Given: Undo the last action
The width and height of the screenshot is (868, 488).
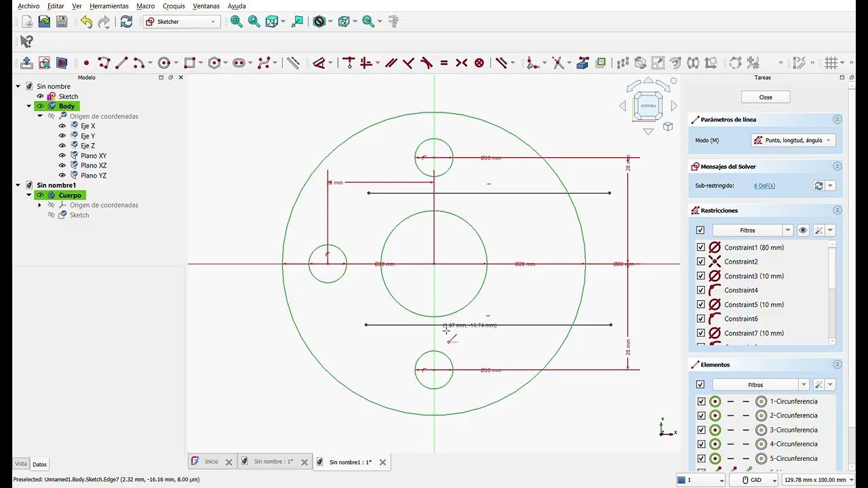Looking at the screenshot, I should pos(86,22).
